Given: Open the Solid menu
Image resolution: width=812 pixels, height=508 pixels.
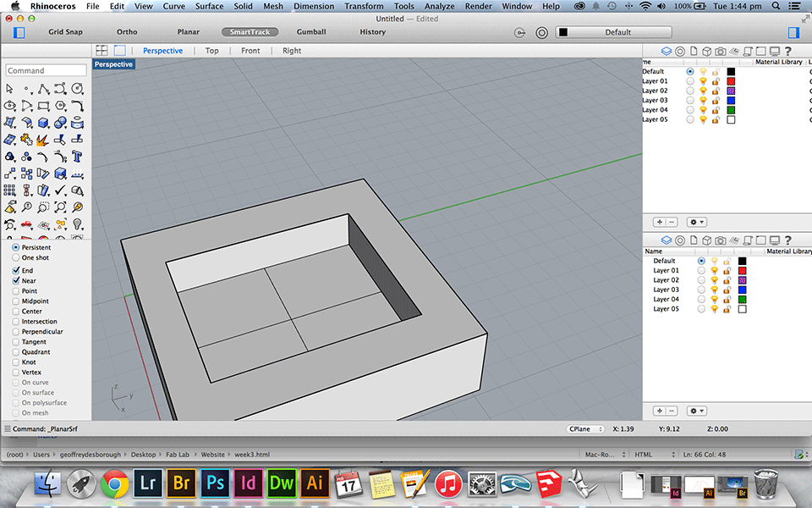Looking at the screenshot, I should click(x=243, y=6).
